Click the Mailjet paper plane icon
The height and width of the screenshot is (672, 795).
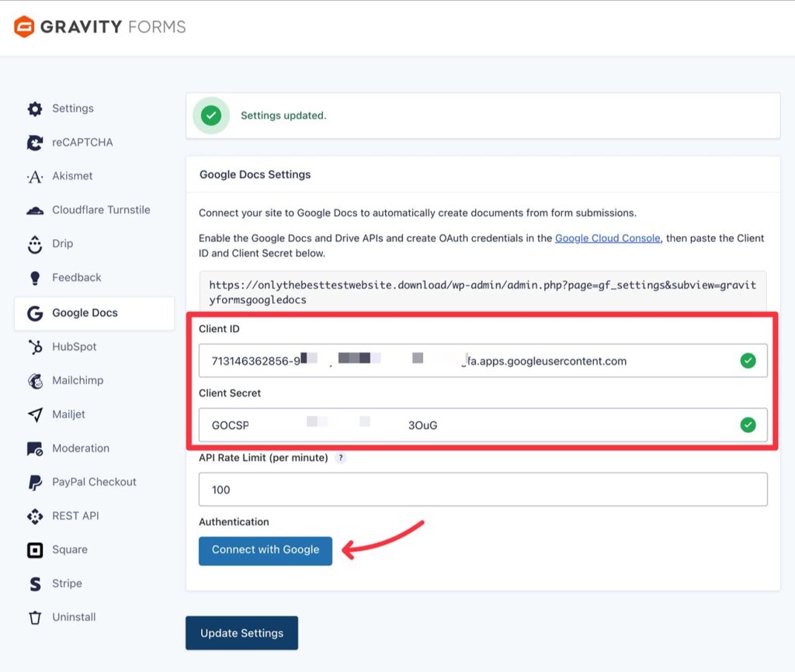(35, 414)
